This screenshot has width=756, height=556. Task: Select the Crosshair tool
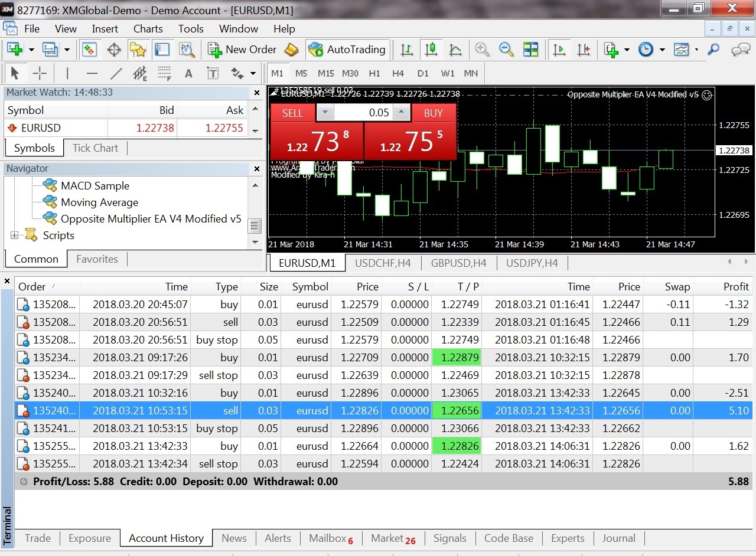(x=40, y=74)
